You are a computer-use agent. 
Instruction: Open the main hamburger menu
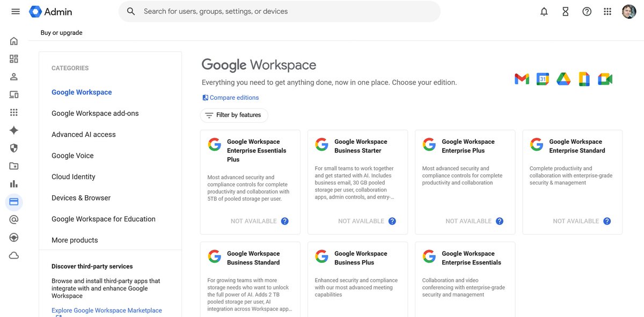[16, 11]
